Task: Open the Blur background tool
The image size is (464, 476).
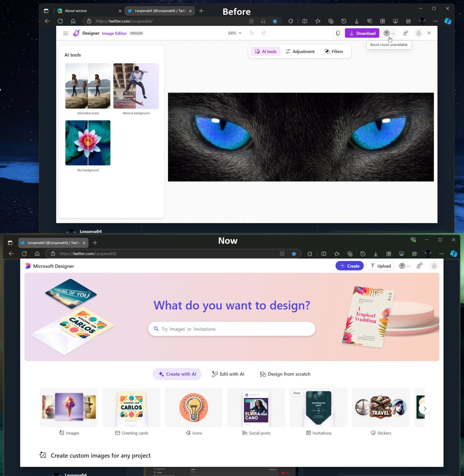Action: pyautogui.click(x=88, y=142)
